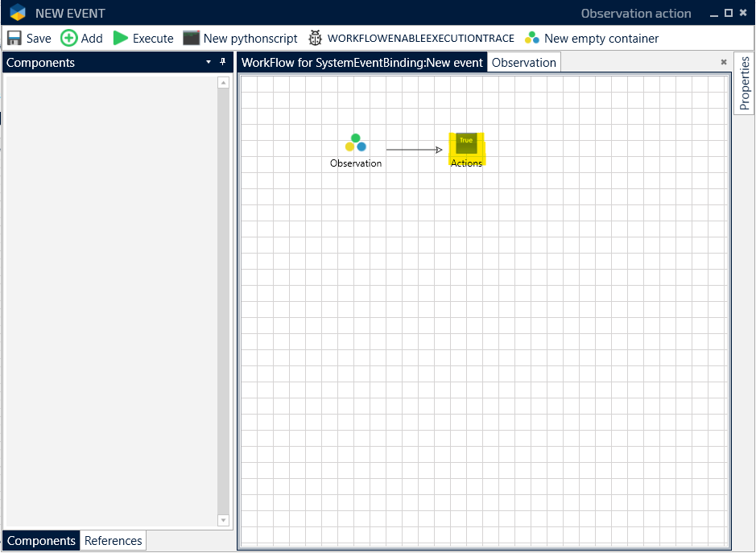756x553 pixels.
Task: Click the New pythonscript terminal icon
Action: tap(191, 38)
